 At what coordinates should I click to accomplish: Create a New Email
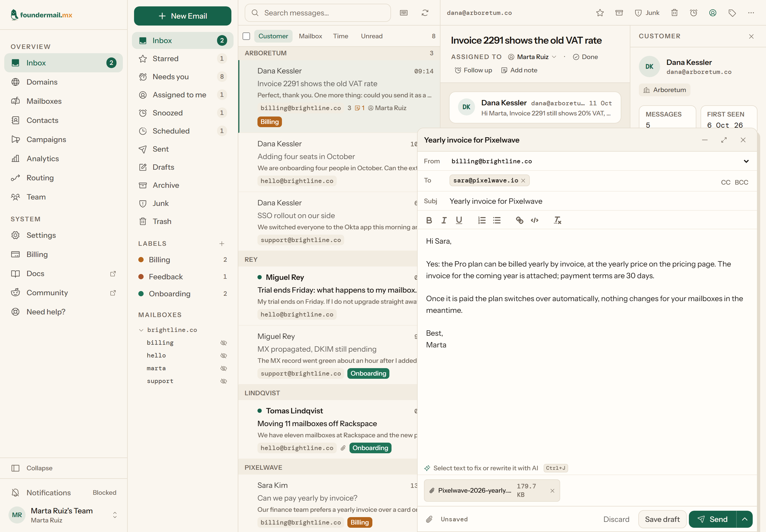[x=183, y=16]
